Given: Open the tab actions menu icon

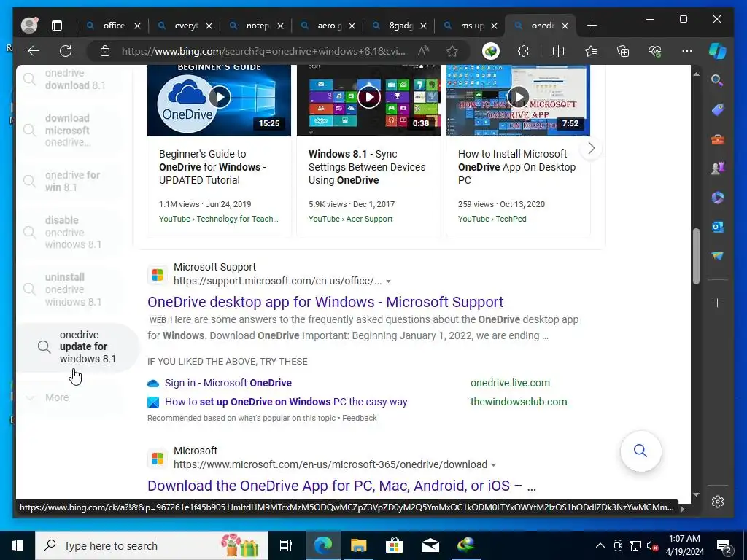Looking at the screenshot, I should pos(57,26).
